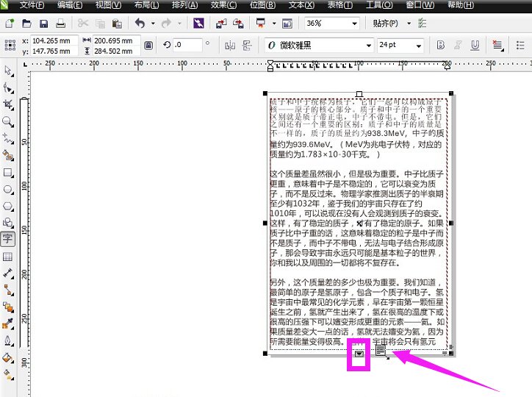
Task: Mirror the object vertically
Action: click(248, 46)
